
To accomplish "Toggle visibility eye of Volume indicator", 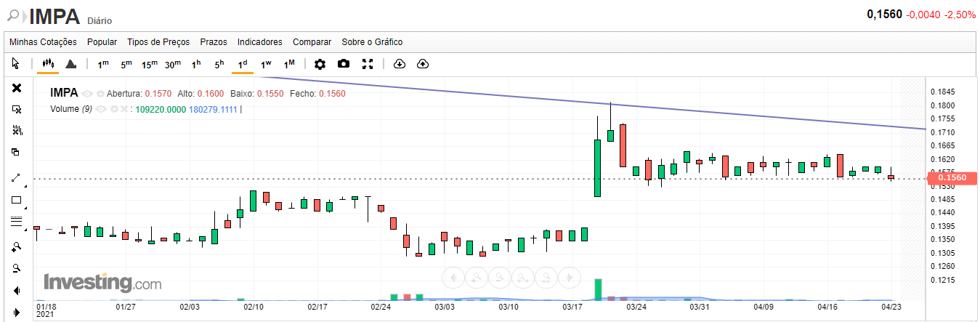I will click(x=102, y=109).
